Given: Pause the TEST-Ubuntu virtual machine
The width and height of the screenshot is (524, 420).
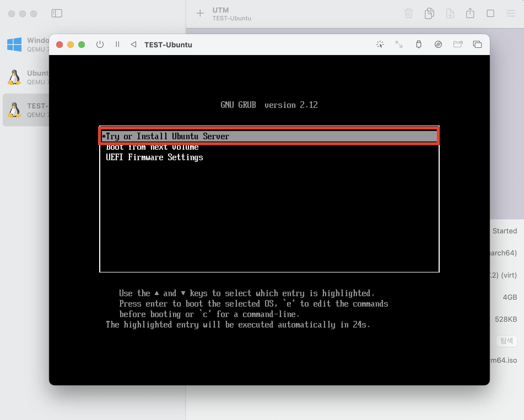Looking at the screenshot, I should coord(117,44).
